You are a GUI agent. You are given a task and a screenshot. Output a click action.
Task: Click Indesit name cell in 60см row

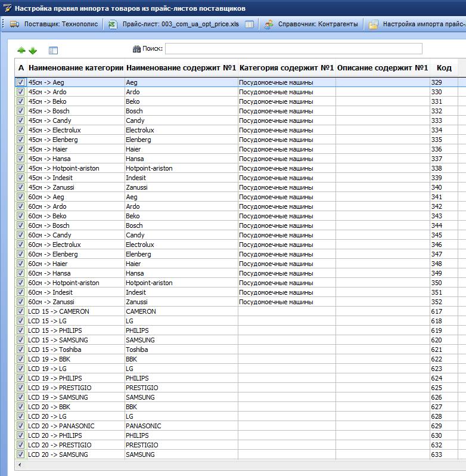point(181,292)
